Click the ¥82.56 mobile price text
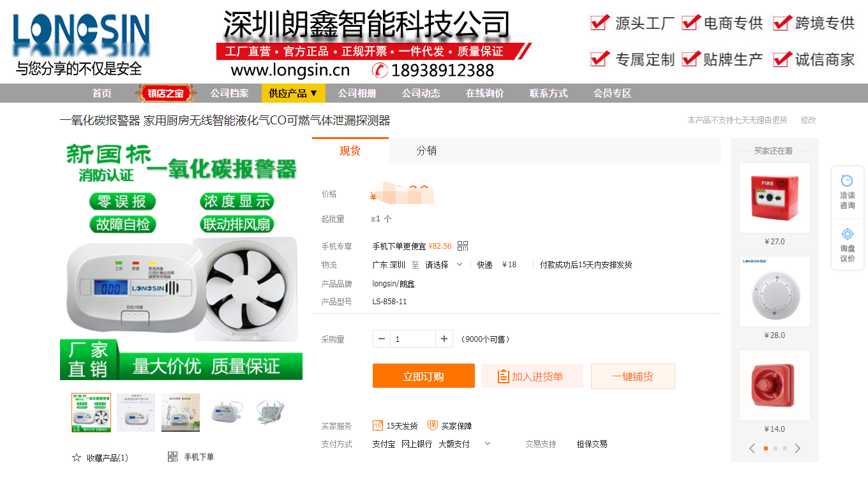The height and width of the screenshot is (493, 868). pos(440,246)
